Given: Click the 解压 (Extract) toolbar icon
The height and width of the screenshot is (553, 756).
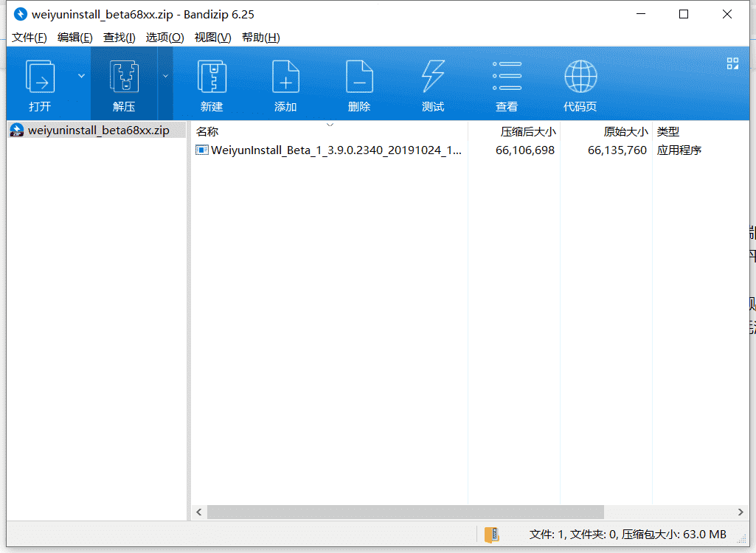Looking at the screenshot, I should (x=124, y=76).
